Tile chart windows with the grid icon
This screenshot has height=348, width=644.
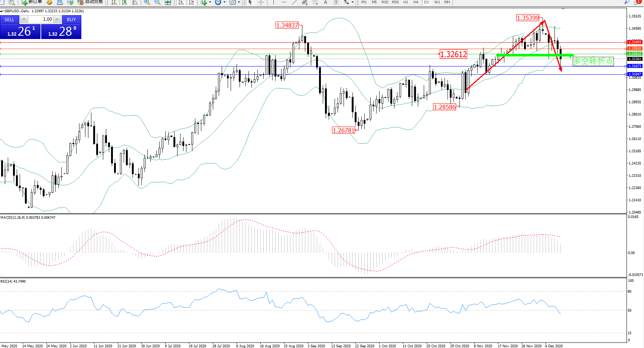(x=168, y=2)
